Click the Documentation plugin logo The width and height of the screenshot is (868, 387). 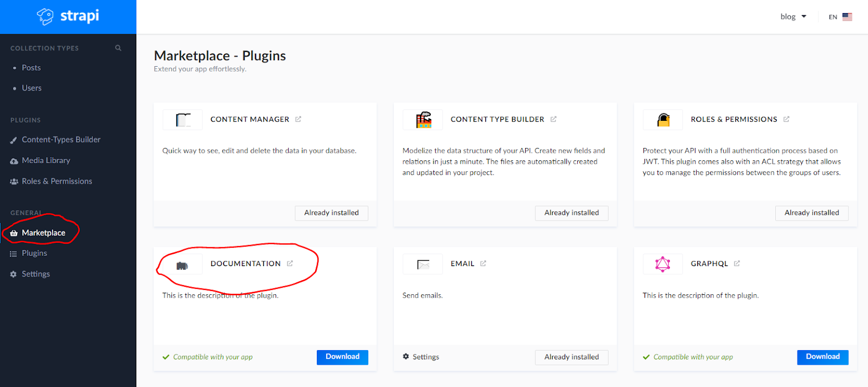point(183,265)
